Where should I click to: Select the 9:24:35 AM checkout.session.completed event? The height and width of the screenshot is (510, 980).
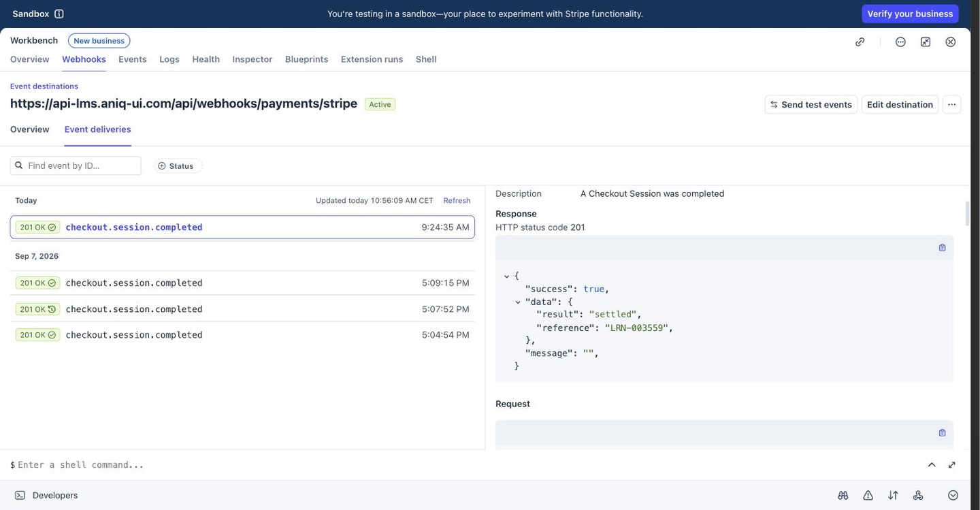[x=242, y=227]
